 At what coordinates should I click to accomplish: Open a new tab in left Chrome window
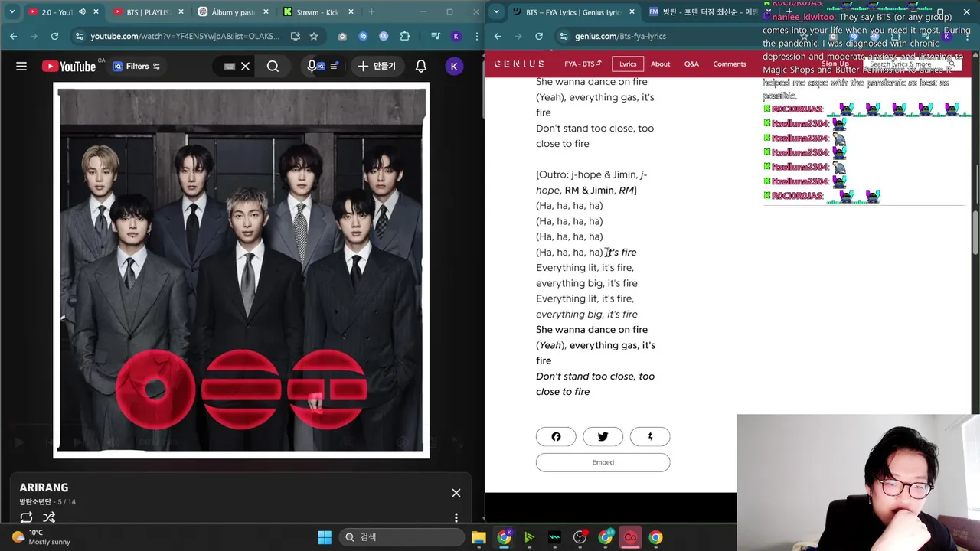(371, 12)
